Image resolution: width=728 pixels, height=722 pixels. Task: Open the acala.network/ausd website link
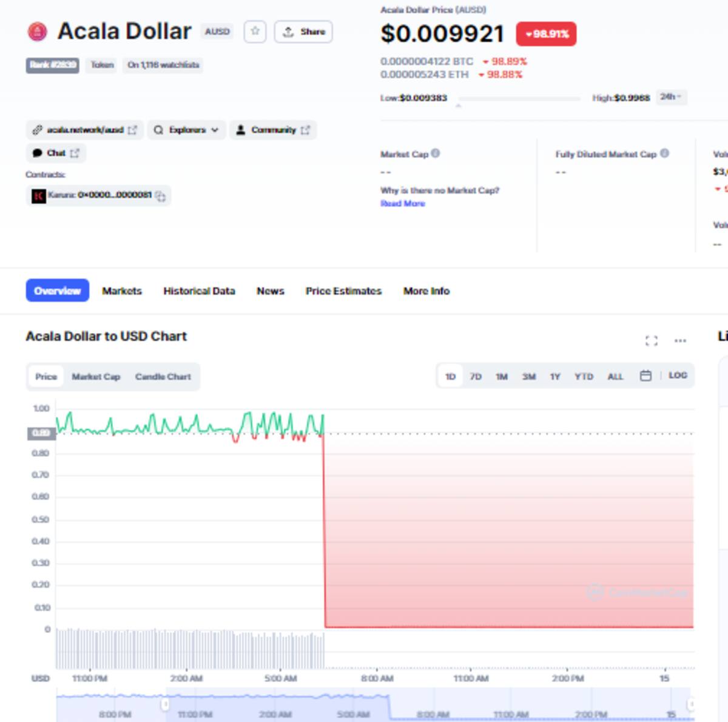pyautogui.click(x=85, y=130)
